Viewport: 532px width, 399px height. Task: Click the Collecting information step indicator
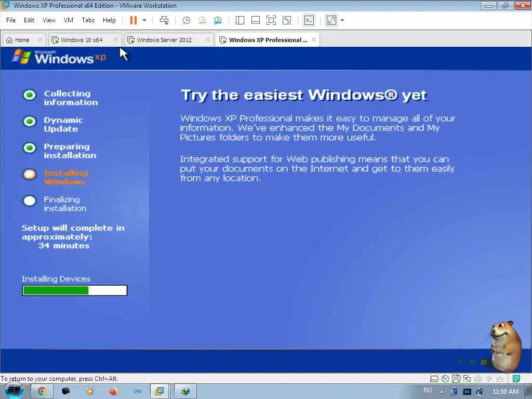[x=30, y=95]
